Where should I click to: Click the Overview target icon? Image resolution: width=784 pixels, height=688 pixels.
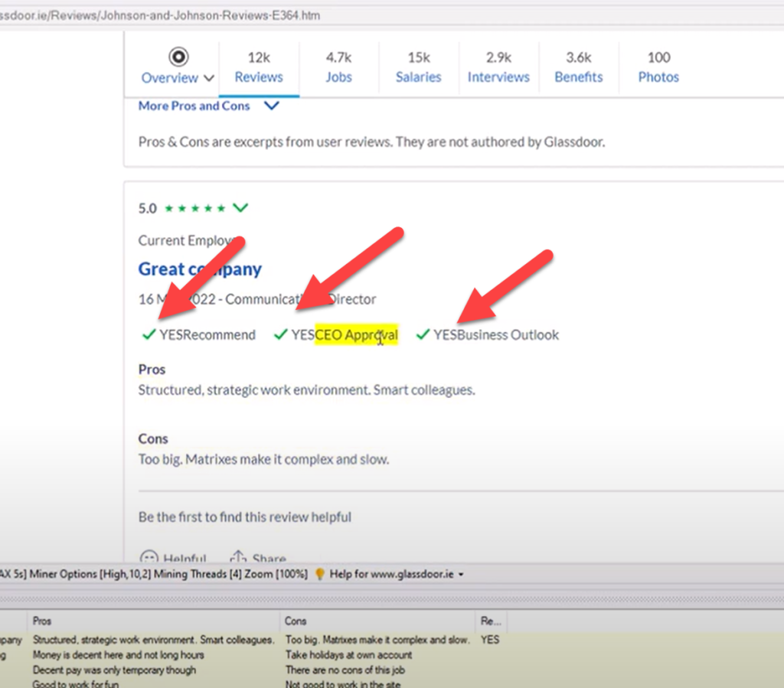click(178, 57)
